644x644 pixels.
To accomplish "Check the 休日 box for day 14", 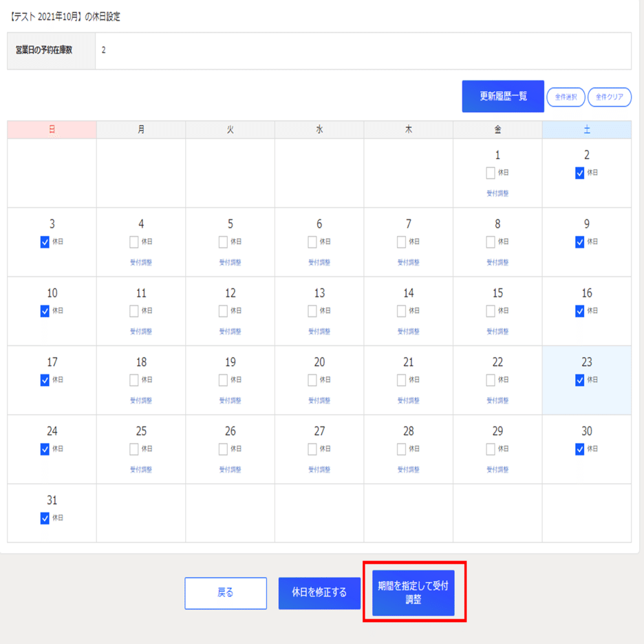I will [x=401, y=311].
